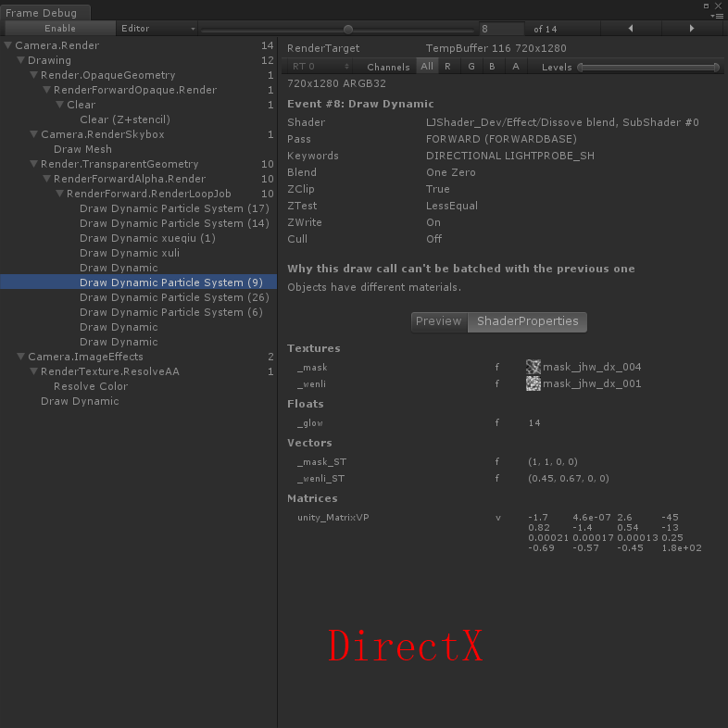Select Draw Dynamic xueqiu (1)
This screenshot has width=728, height=728.
coord(147,238)
